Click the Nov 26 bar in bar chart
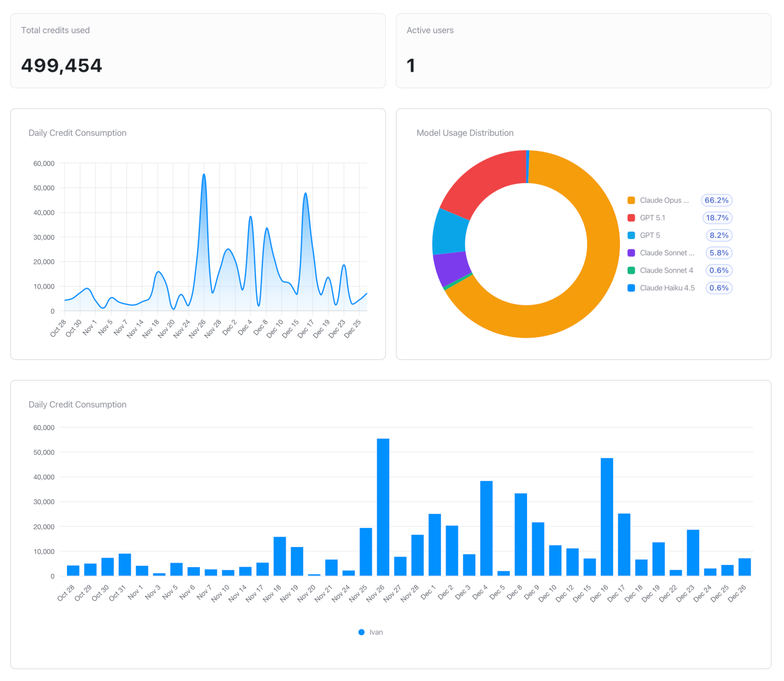 tap(383, 507)
